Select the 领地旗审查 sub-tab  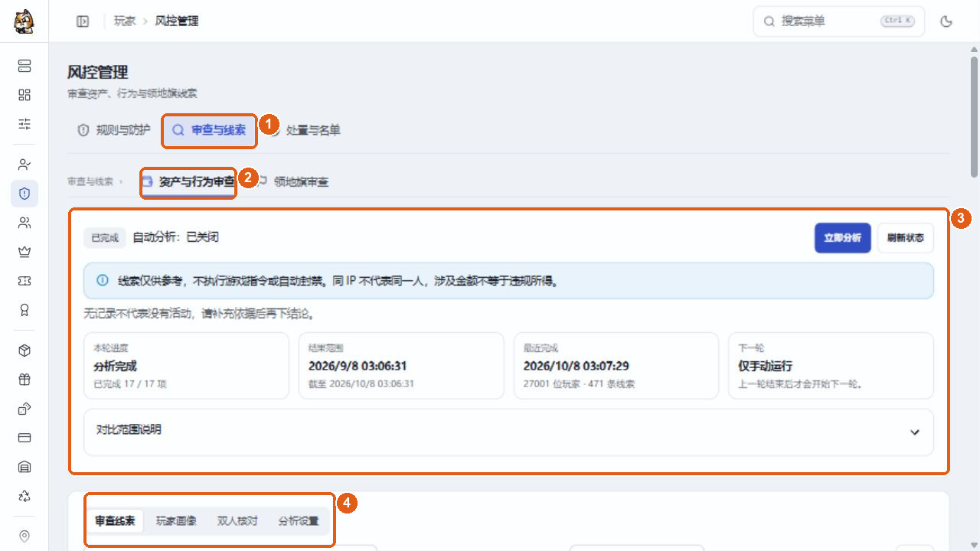pos(295,182)
